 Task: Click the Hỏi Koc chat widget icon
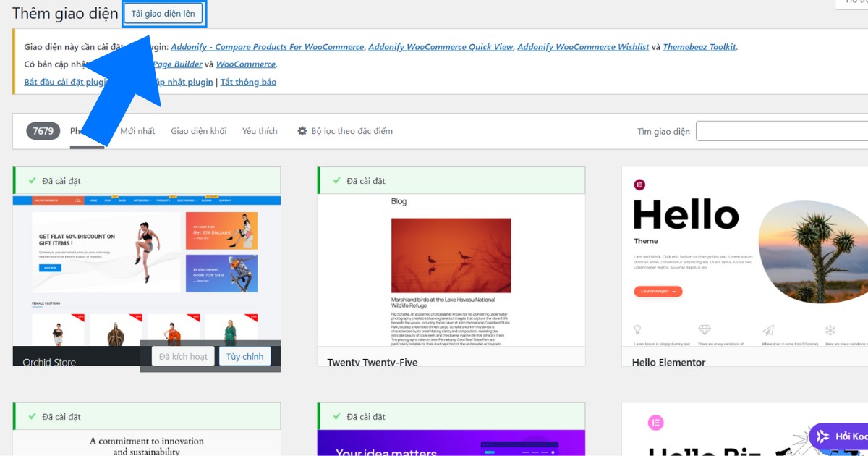click(822, 436)
